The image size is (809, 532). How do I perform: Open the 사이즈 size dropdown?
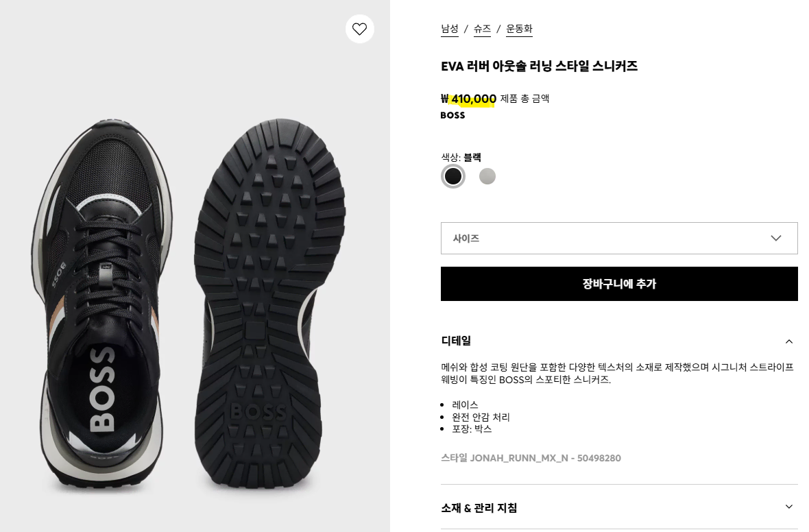(x=619, y=238)
